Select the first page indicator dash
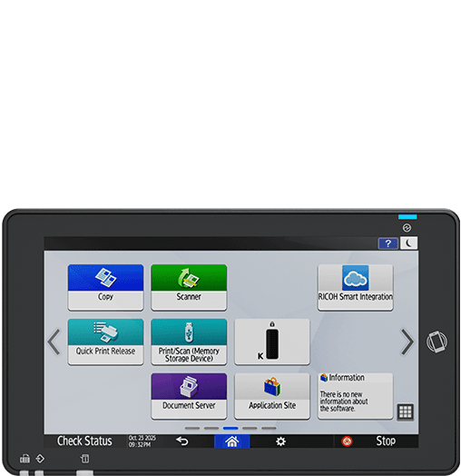The width and height of the screenshot is (461, 476). [192, 428]
